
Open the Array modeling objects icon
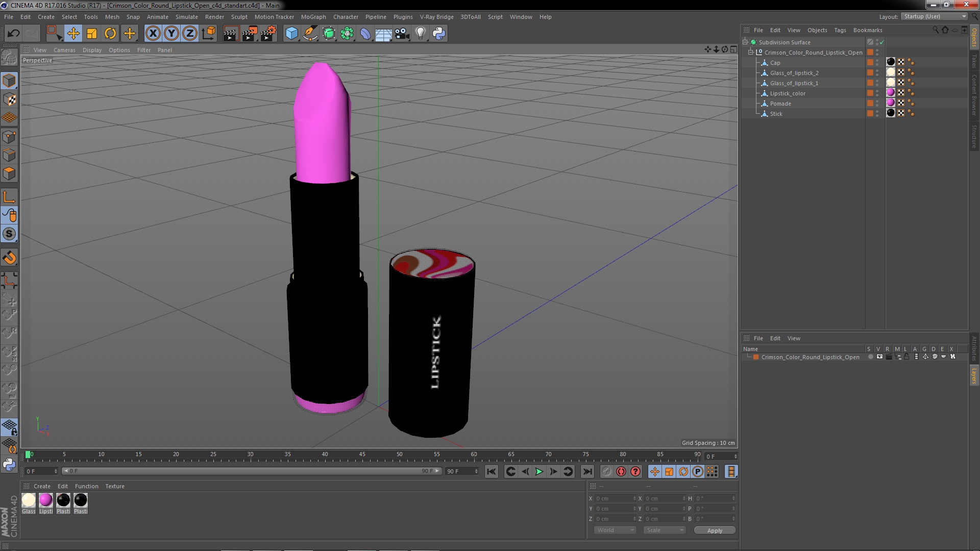click(347, 34)
